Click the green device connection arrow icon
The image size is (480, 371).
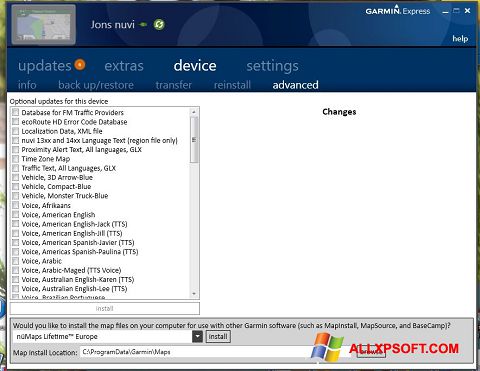(x=143, y=24)
